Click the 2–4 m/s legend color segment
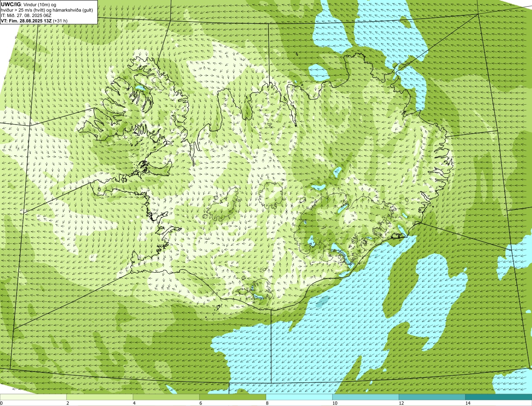Viewport: 532px width, 406px height. [100, 397]
